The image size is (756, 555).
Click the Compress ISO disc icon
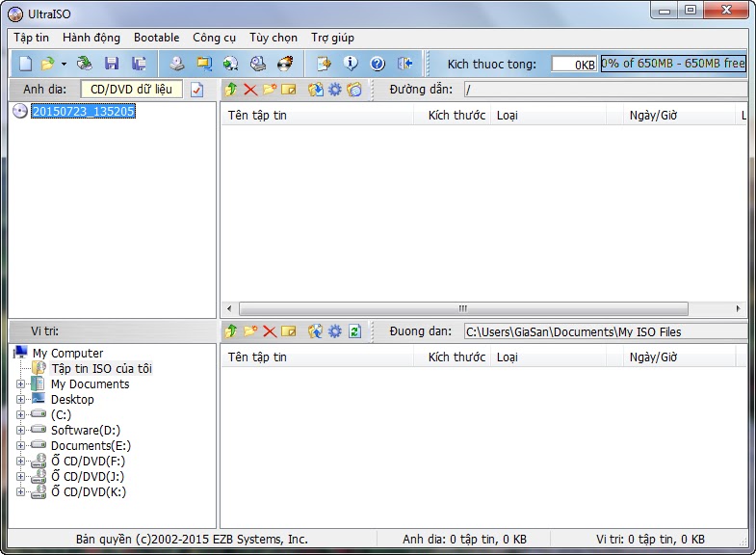[x=230, y=64]
